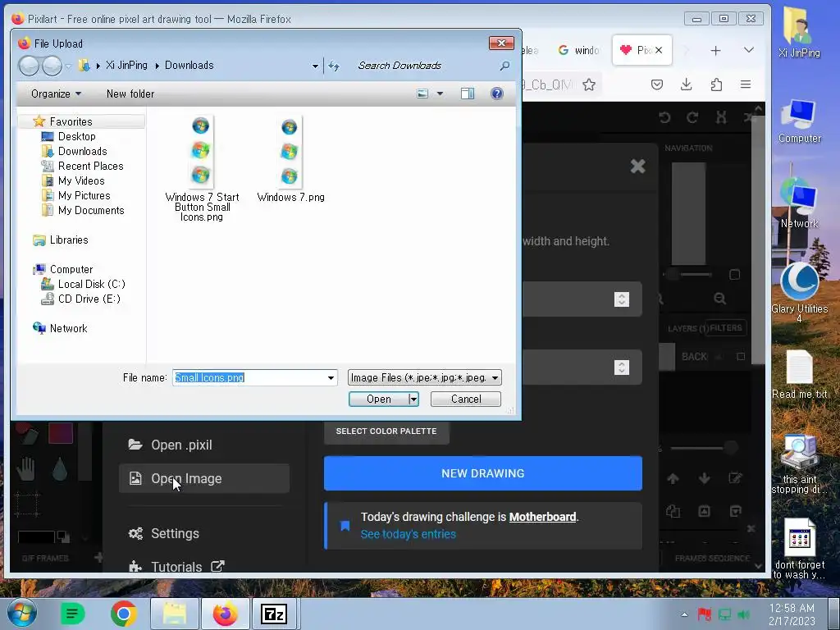Open Recent Places in sidebar
This screenshot has width=840, height=630.
90,166
